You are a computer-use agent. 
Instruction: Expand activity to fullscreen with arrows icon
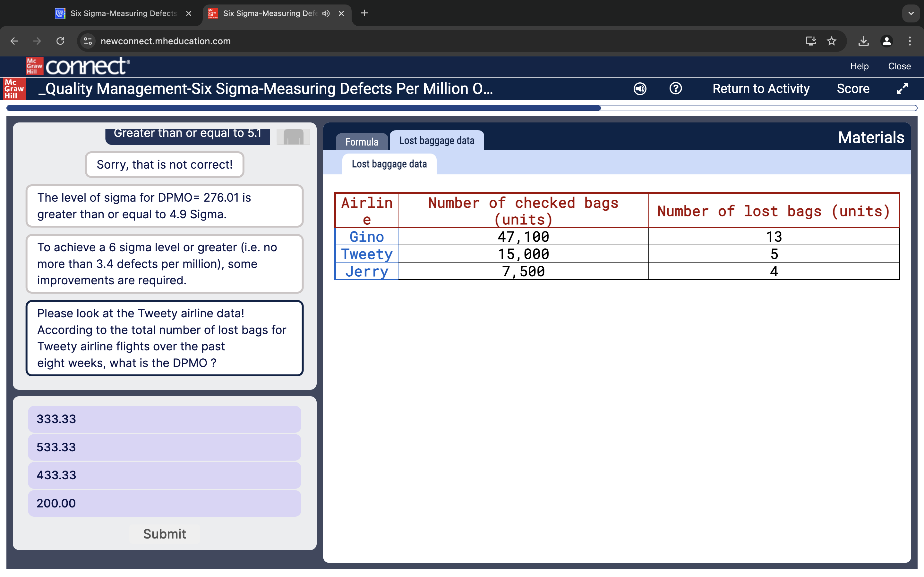tap(902, 88)
